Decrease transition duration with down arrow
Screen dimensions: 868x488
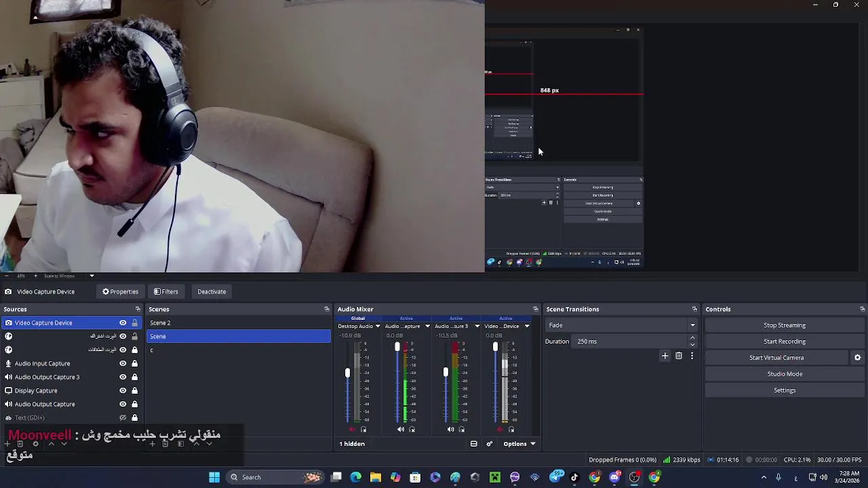(692, 344)
